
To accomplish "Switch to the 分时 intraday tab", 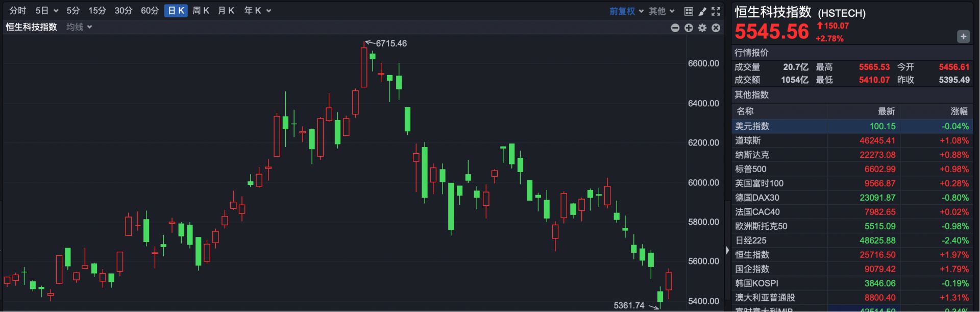I will point(17,11).
